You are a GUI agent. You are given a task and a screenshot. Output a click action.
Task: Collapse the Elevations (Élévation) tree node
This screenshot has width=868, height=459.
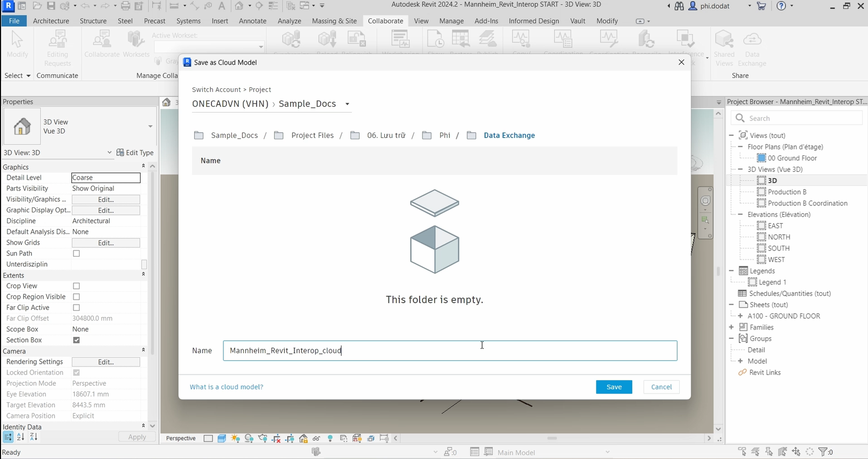point(740,214)
